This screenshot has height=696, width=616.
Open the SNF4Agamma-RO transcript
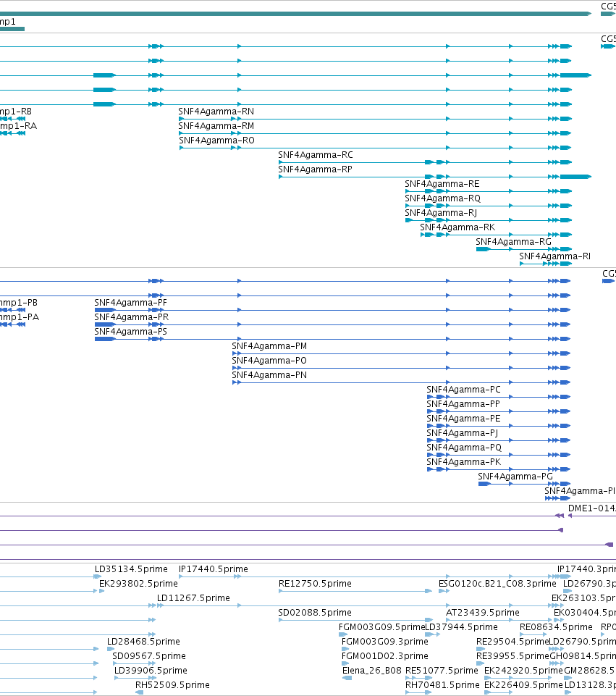point(216,141)
